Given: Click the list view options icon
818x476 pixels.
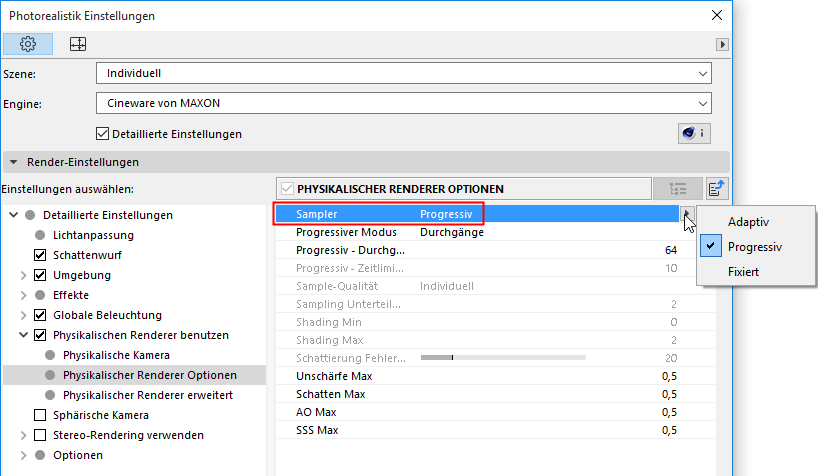Looking at the screenshot, I should [678, 188].
